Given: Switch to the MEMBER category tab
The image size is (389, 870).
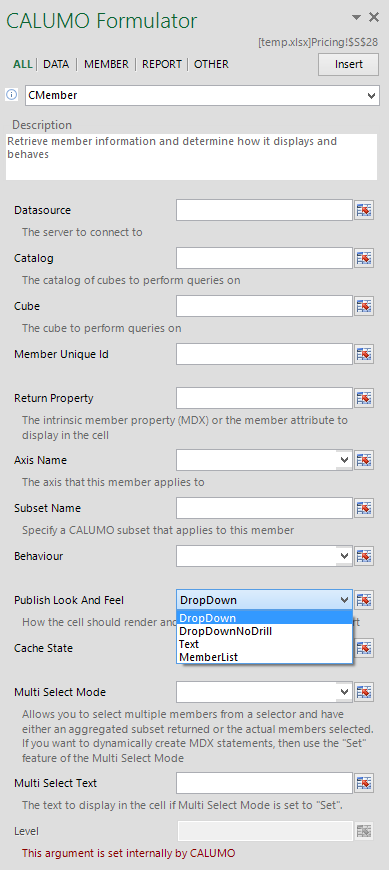Looking at the screenshot, I should 106,64.
